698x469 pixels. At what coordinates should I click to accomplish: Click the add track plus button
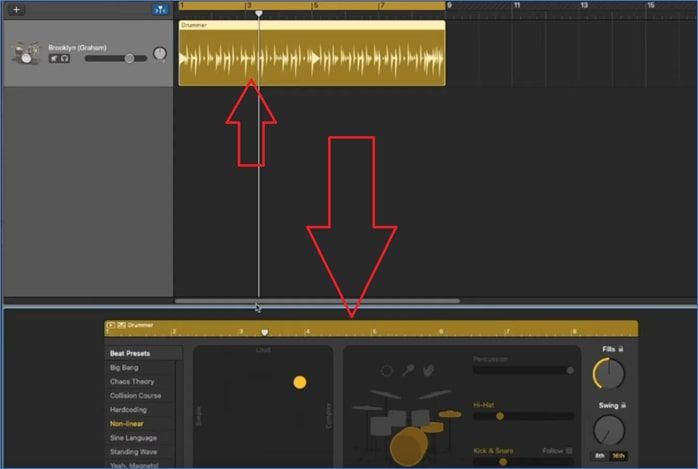[x=16, y=9]
